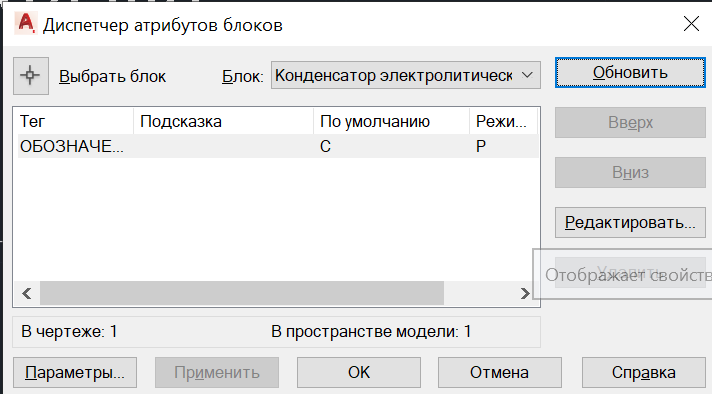Click the По умолчанию column header
Viewport: 712px width, 394px height.
click(391, 121)
